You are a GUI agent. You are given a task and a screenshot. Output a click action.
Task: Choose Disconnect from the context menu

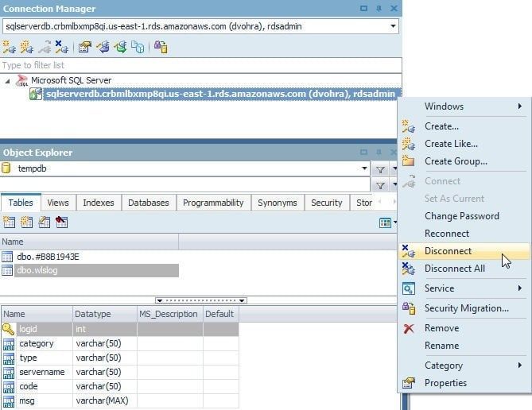(464, 251)
